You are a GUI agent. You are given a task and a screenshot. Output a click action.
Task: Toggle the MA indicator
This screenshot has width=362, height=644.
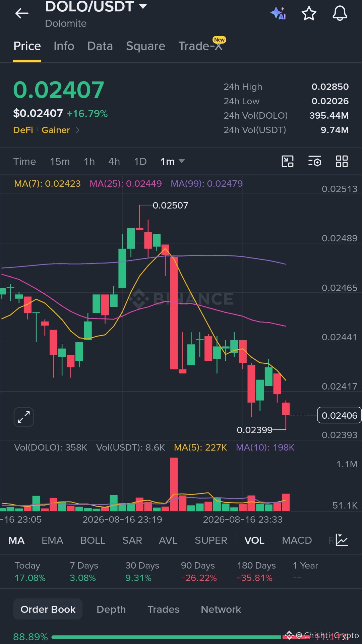click(x=16, y=540)
